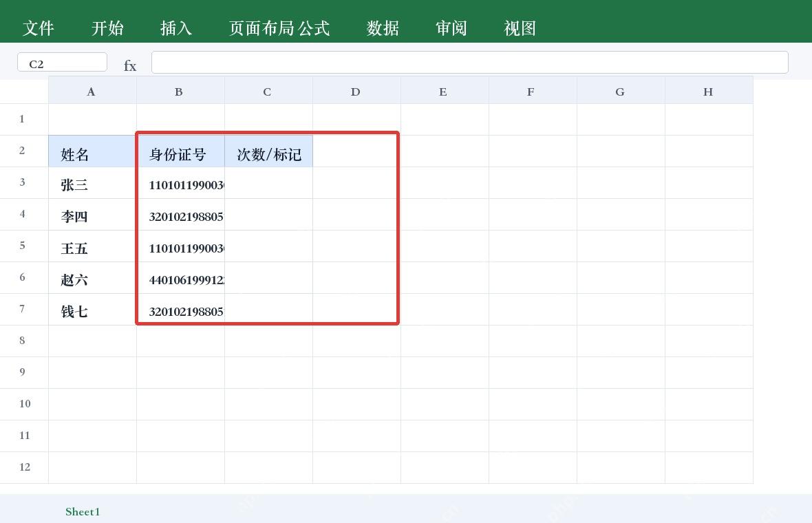Open the 文件 menu
812x523 pixels.
coord(39,28)
